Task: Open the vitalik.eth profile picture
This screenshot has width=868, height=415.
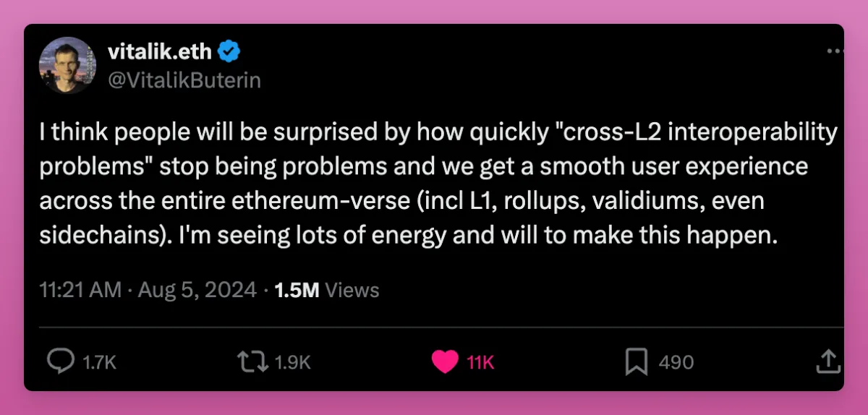Action: pos(67,65)
